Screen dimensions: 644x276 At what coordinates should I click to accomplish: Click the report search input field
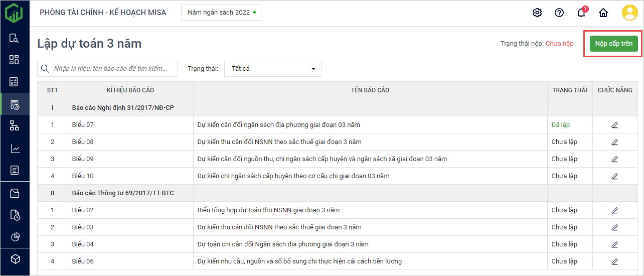113,69
